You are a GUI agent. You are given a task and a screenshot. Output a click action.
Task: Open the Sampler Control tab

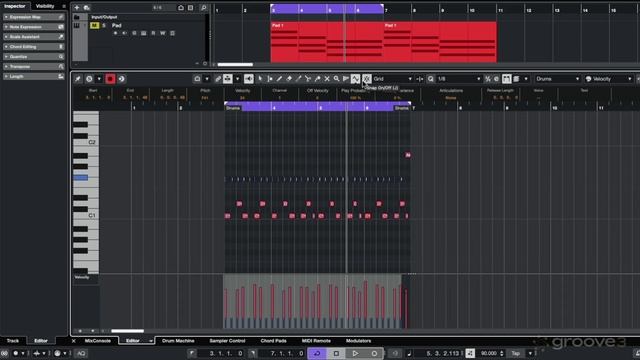[227, 340]
